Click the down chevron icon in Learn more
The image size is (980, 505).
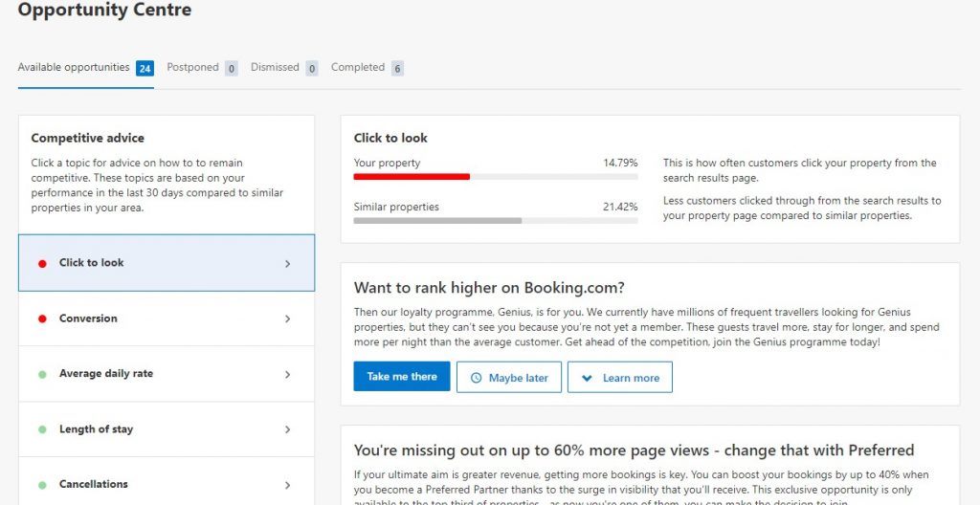(x=587, y=378)
